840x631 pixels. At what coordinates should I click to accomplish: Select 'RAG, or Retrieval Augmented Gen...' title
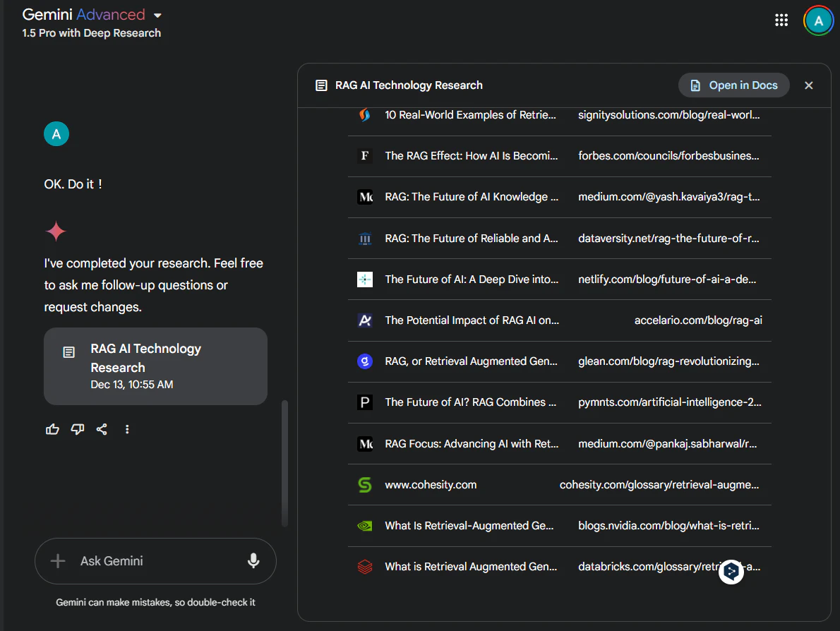click(x=472, y=361)
